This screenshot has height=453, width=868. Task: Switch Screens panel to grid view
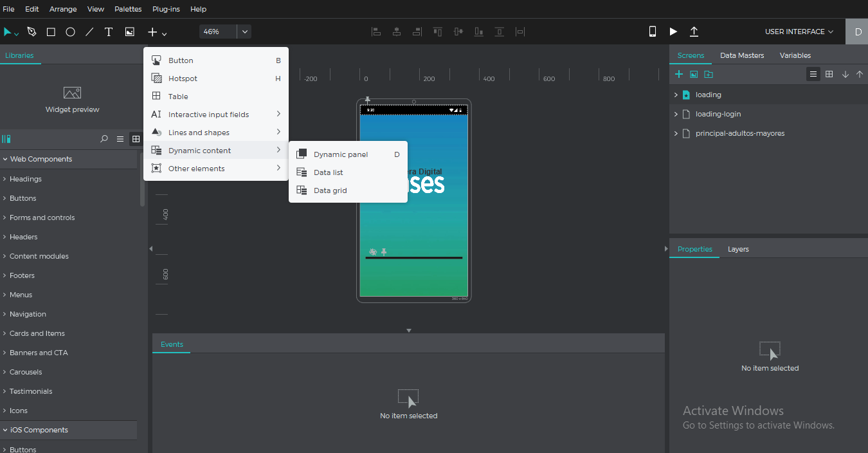click(829, 75)
